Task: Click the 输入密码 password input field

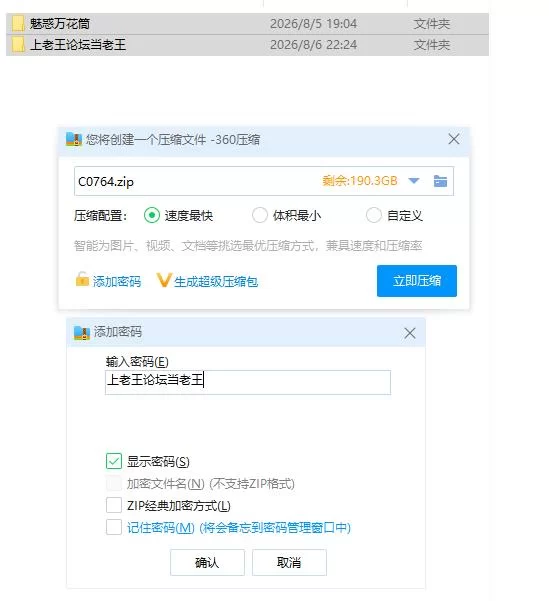Action: click(x=248, y=382)
